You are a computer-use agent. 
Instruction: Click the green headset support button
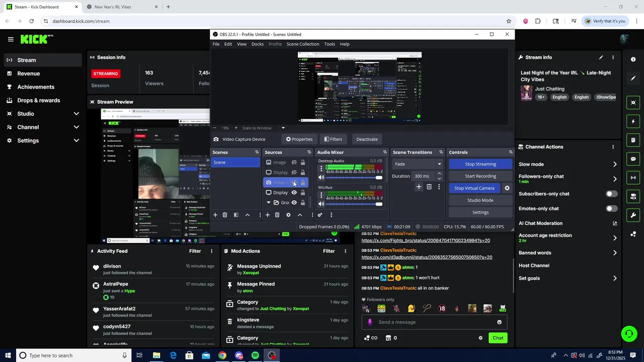click(628, 334)
